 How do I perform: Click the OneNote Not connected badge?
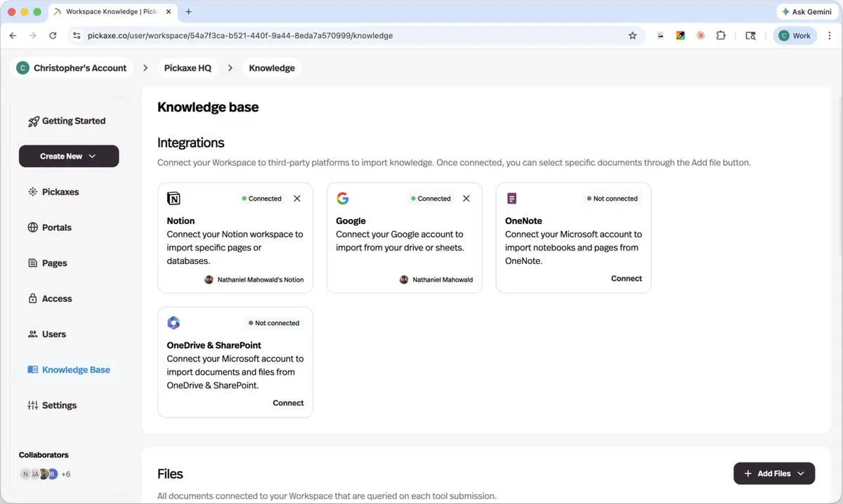(612, 199)
